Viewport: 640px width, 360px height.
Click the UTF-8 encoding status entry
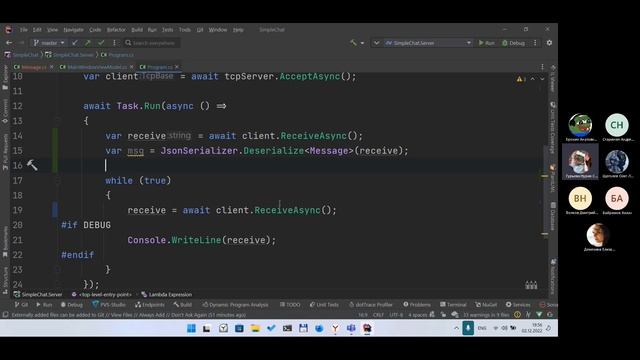click(x=396, y=315)
